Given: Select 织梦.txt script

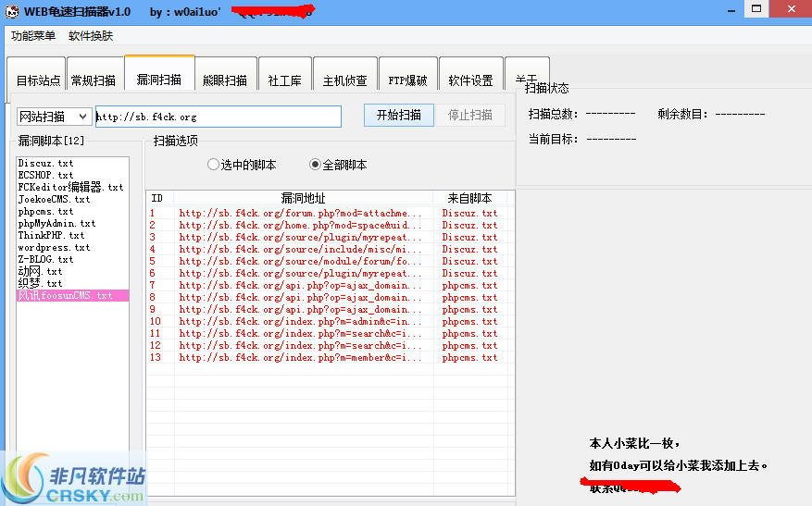Looking at the screenshot, I should pos(72,283).
